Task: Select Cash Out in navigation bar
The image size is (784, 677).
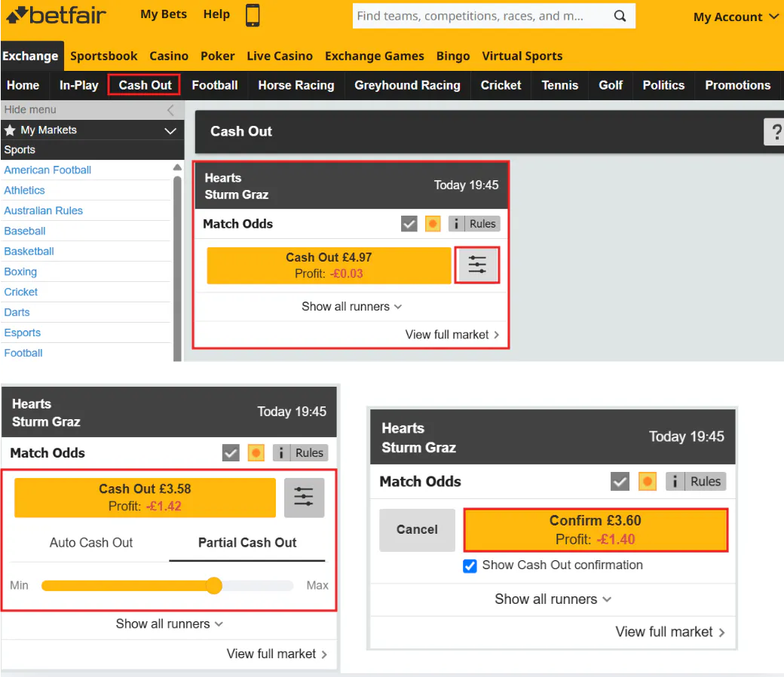Action: (145, 85)
